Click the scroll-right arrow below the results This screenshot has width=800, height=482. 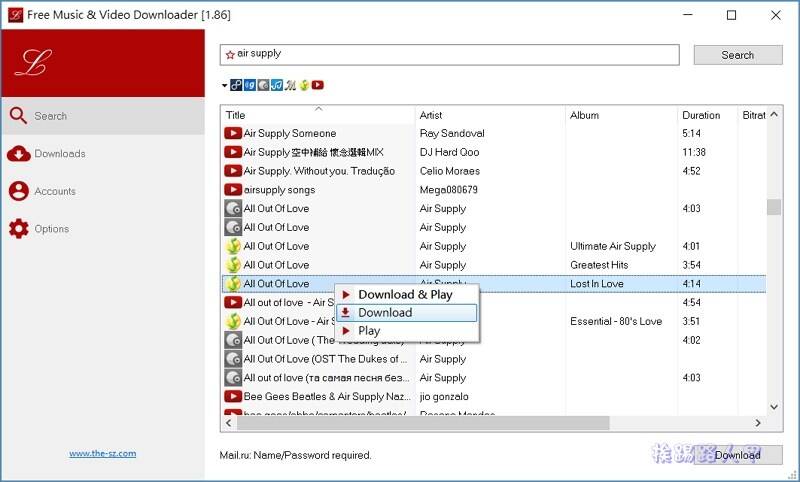click(x=758, y=423)
